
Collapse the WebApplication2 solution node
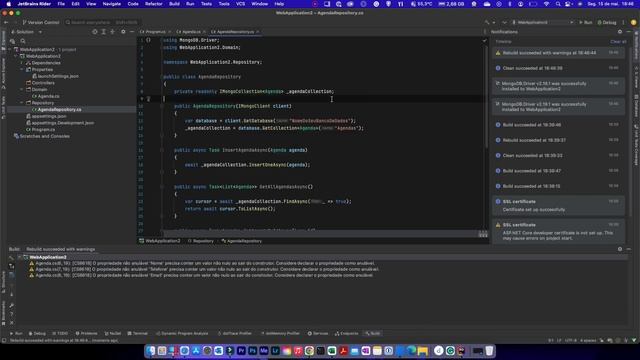[x=10, y=50]
